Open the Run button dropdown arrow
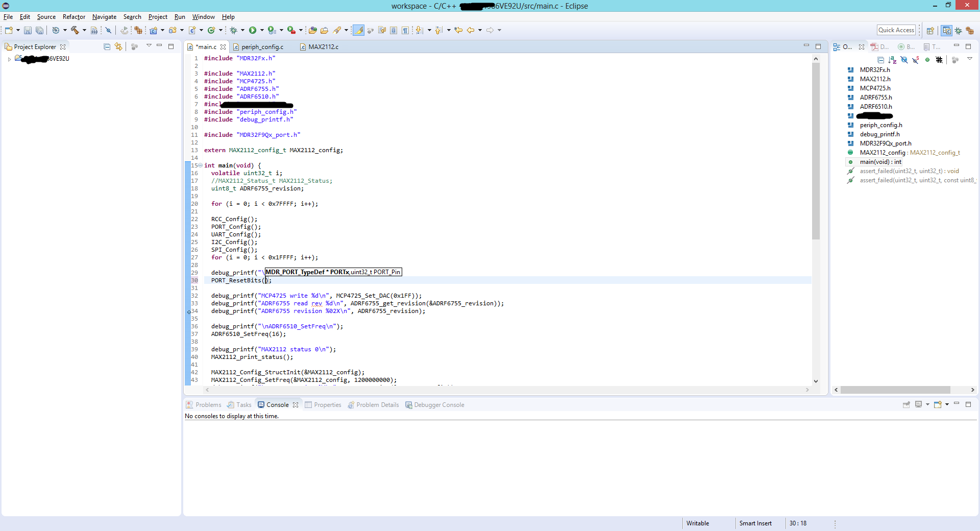 pyautogui.click(x=262, y=31)
